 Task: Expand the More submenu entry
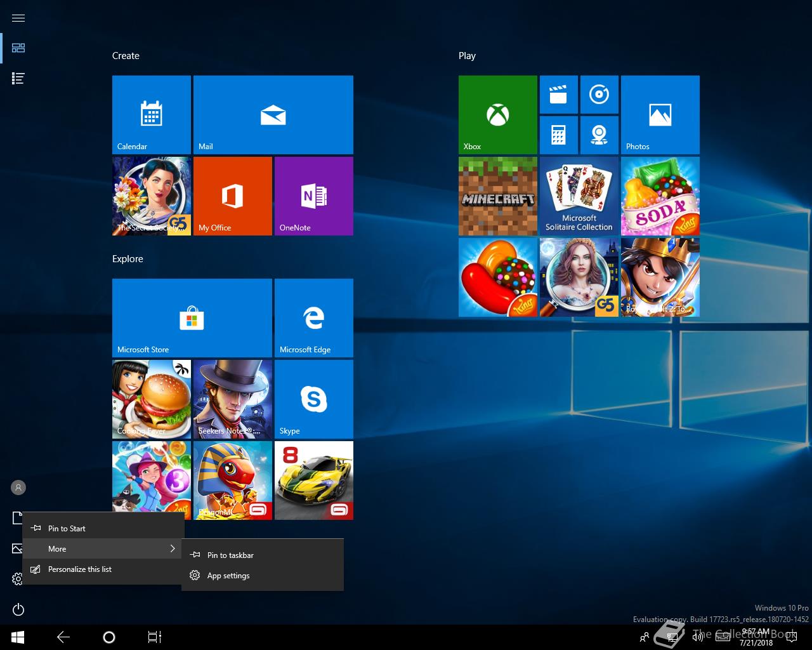coord(103,548)
